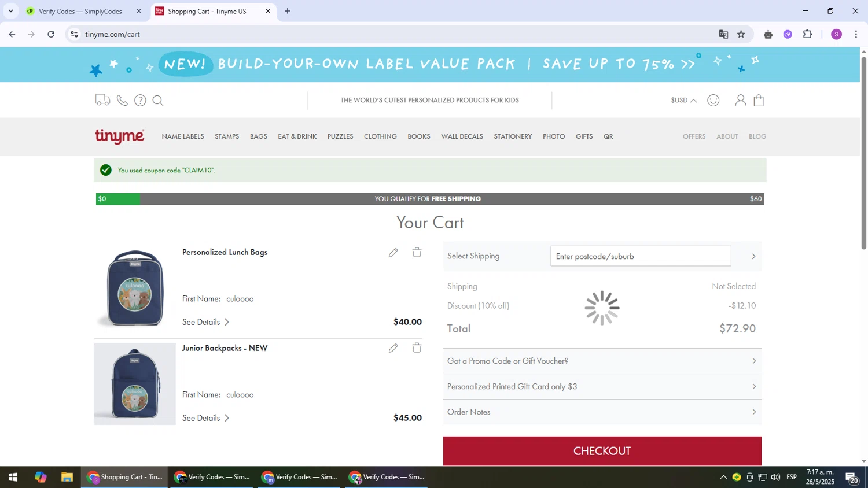Open the BOOKS menu
This screenshot has width=868, height=488.
tap(419, 136)
